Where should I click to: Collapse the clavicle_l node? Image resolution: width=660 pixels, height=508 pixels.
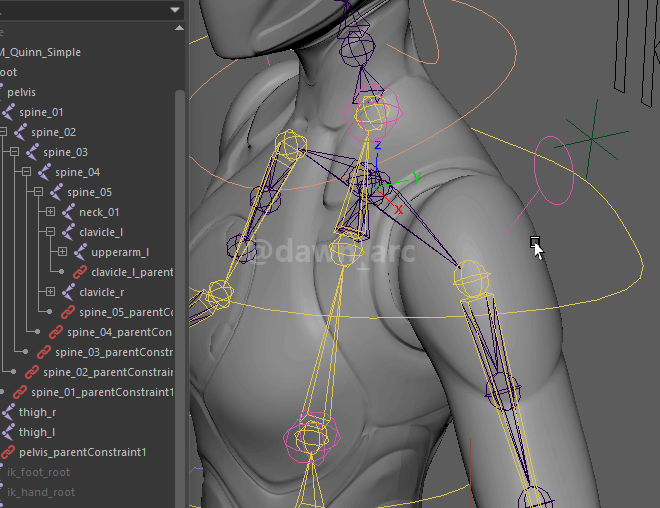50,231
